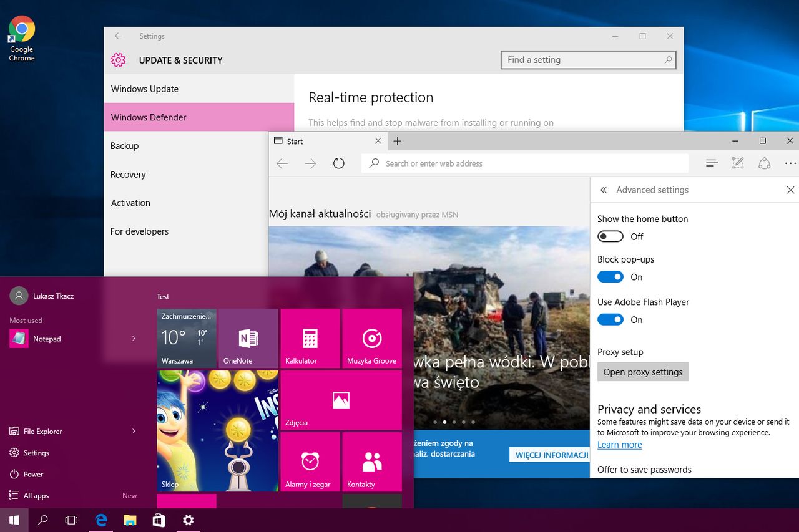
Task: Open the Alarmy i zegar tile
Action: [x=310, y=462]
